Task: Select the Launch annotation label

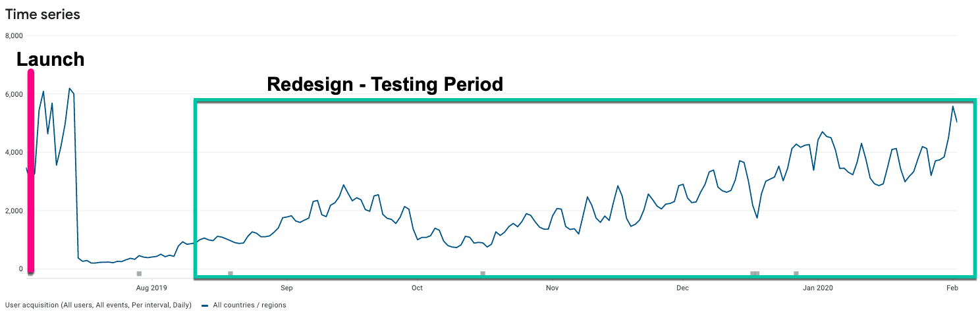Action: (x=51, y=59)
